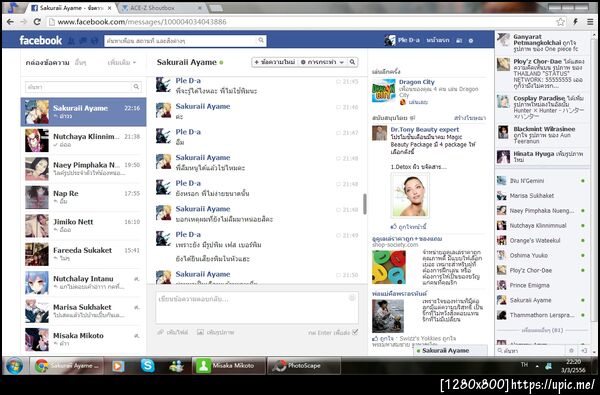Select the Jimiko Nett conversation
The height and width of the screenshot is (395, 600).
pyautogui.click(x=83, y=225)
